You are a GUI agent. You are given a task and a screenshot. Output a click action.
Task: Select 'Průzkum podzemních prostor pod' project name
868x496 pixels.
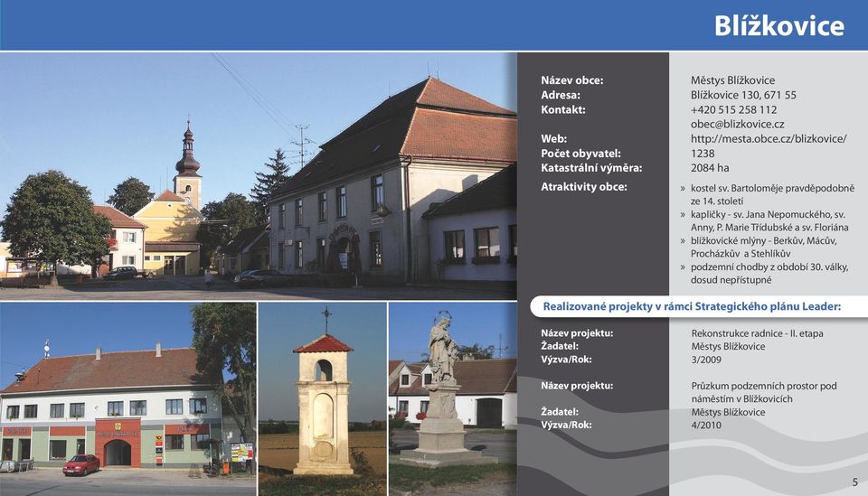(763, 386)
